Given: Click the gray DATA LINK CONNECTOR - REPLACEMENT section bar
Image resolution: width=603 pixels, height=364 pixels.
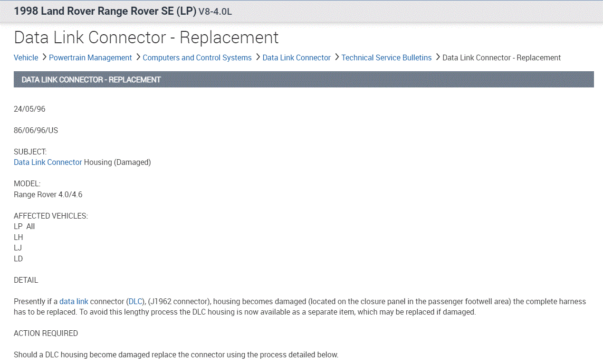Looking at the screenshot, I should [304, 79].
